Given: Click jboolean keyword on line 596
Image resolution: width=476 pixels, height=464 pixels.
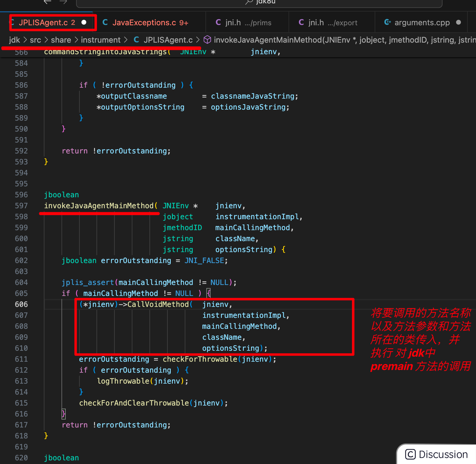Looking at the screenshot, I should 61,195.
